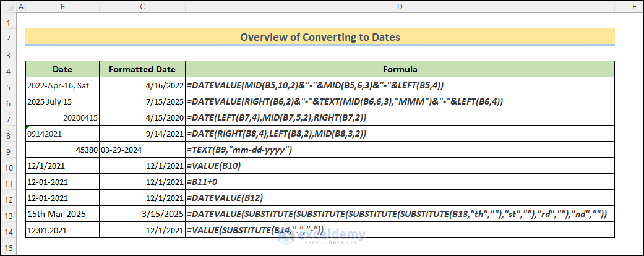Viewport: 644px width, 256px height.
Task: Select the '15th Mar 2025' cell
Action: coord(62,215)
